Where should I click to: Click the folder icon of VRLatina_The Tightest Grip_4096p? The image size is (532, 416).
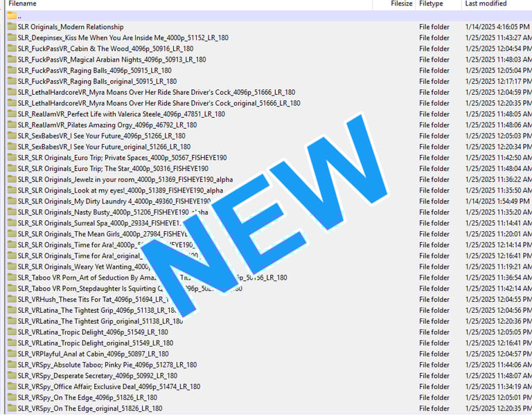pyautogui.click(x=12, y=310)
